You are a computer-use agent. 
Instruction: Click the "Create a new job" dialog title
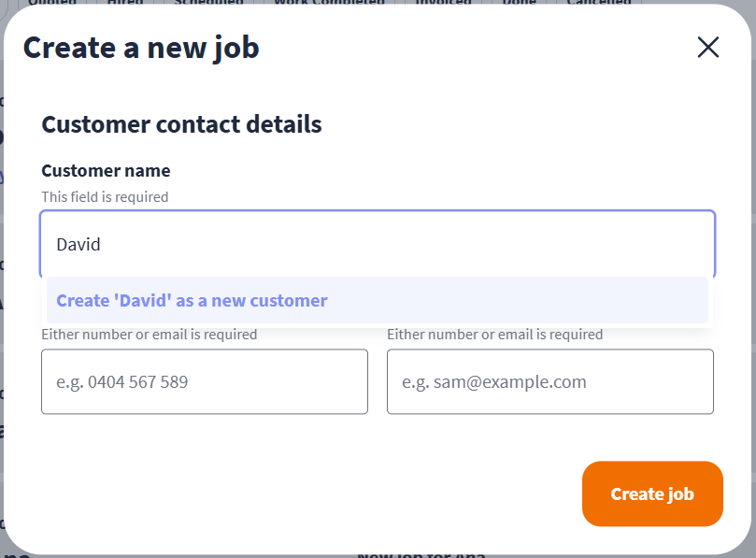pos(141,47)
